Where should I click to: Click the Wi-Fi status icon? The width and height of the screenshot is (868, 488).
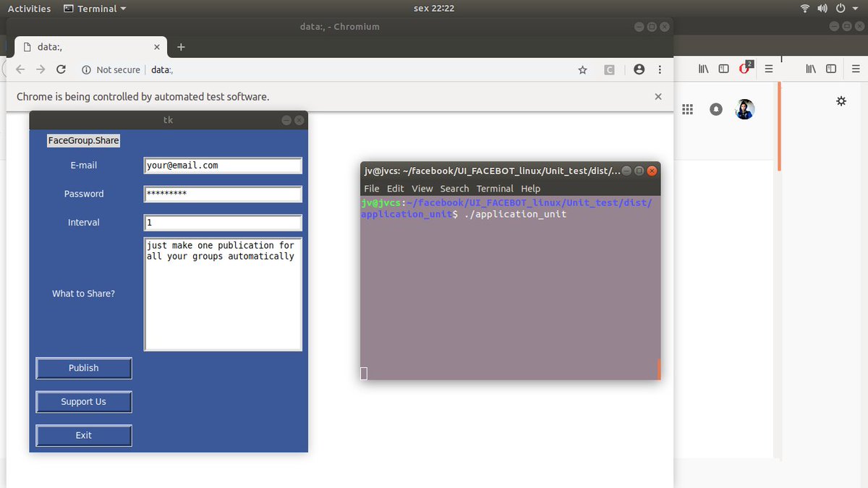point(805,9)
